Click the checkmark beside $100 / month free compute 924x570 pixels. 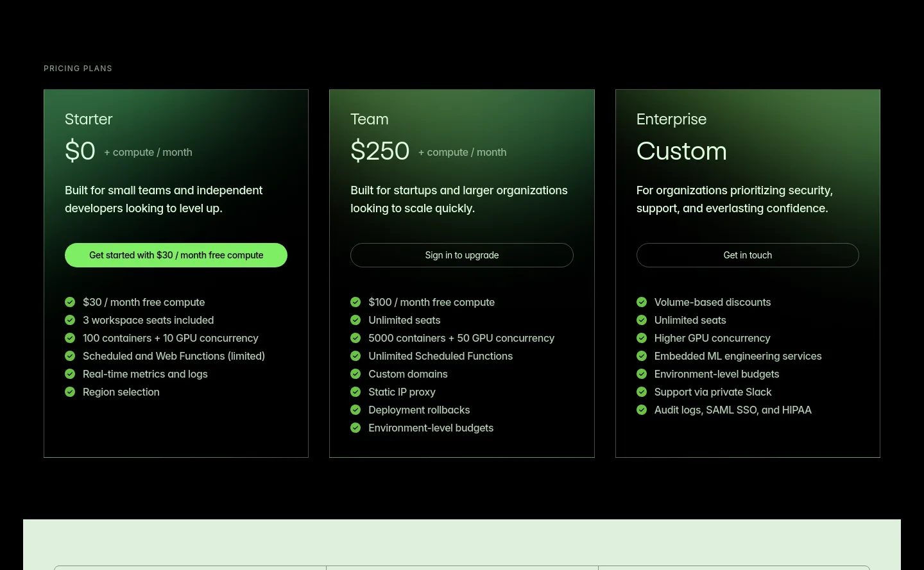355,302
